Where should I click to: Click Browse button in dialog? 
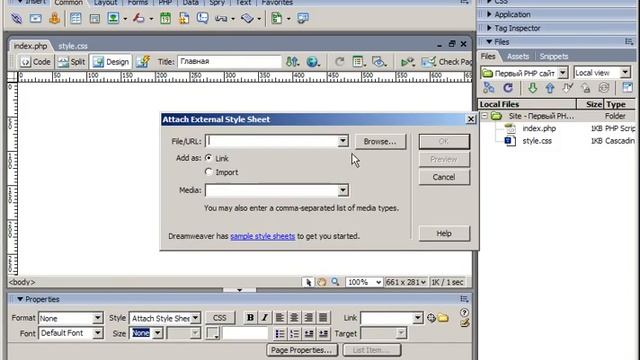(x=380, y=142)
